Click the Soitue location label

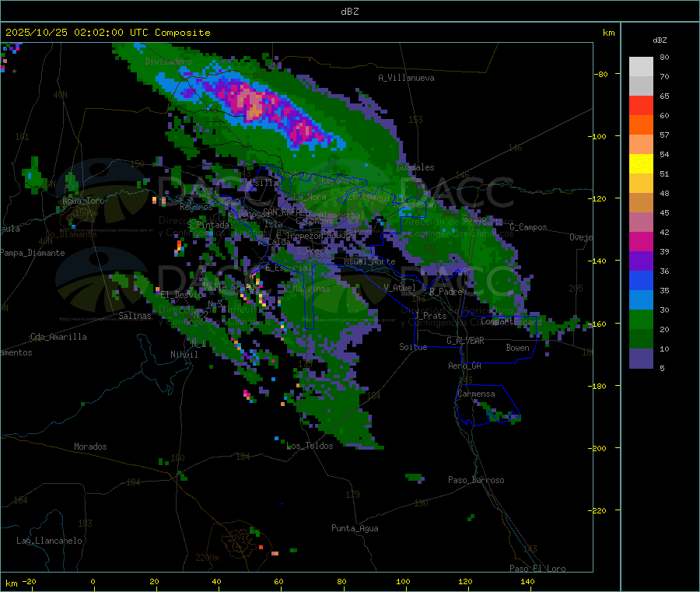pyautogui.click(x=413, y=347)
